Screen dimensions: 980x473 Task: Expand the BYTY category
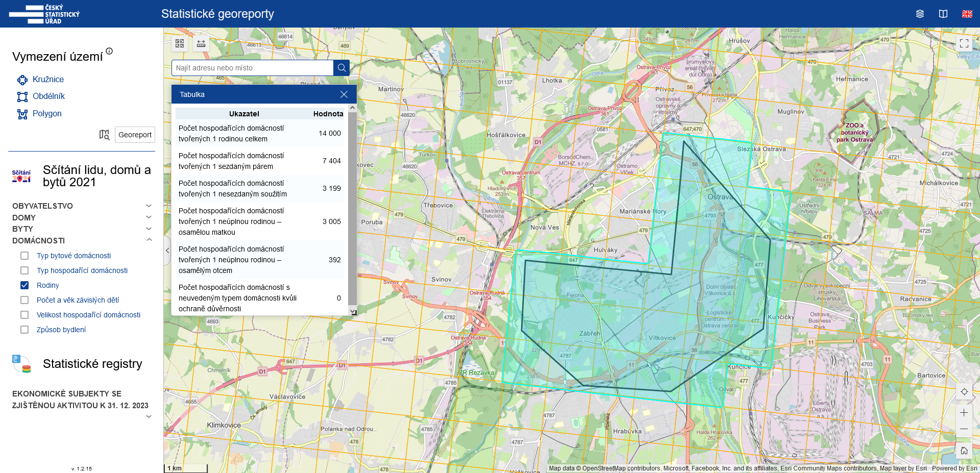tap(149, 229)
